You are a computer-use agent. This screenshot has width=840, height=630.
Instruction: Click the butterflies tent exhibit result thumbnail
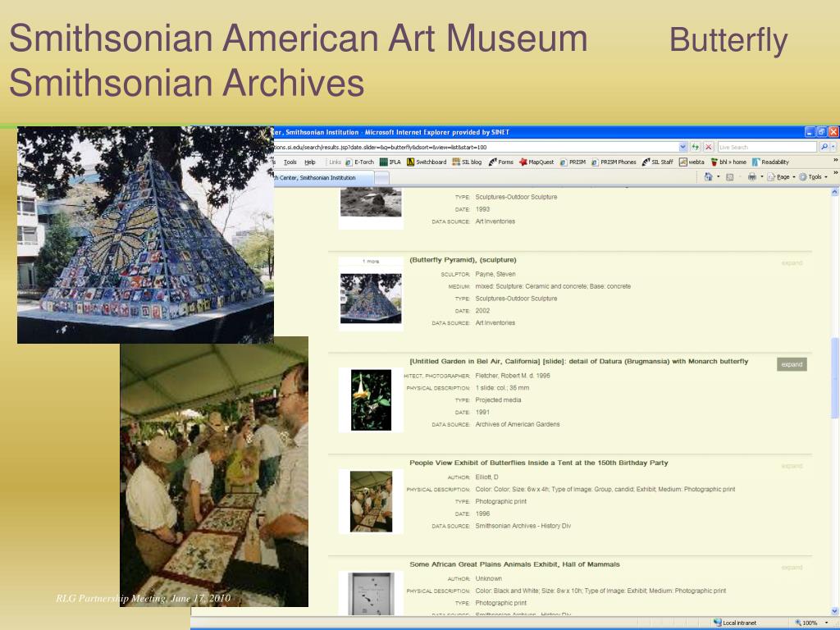pyautogui.click(x=371, y=501)
